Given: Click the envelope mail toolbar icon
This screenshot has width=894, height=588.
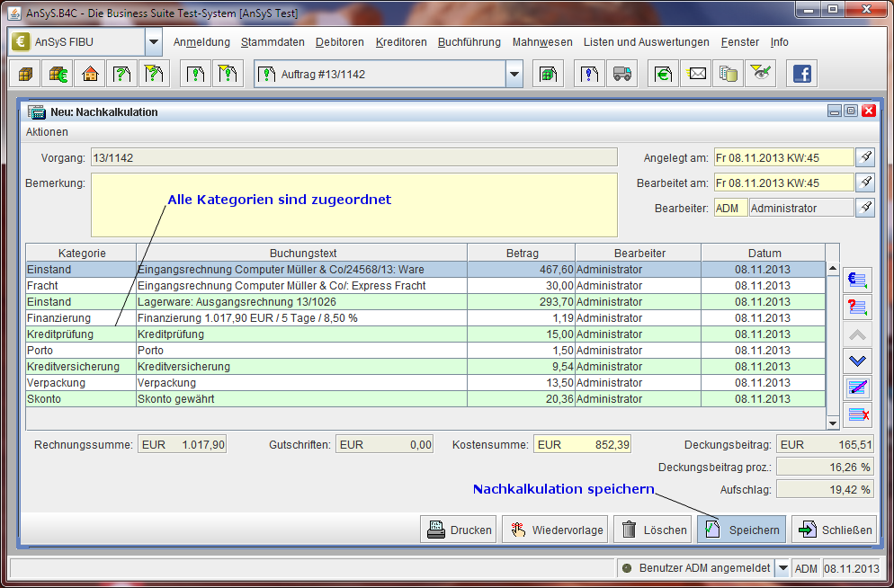Looking at the screenshot, I should 697,74.
